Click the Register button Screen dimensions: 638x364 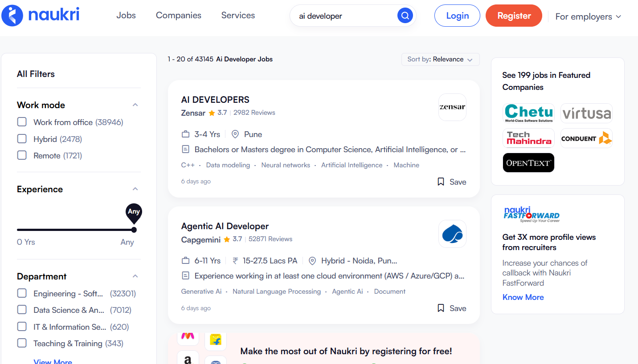click(x=514, y=15)
